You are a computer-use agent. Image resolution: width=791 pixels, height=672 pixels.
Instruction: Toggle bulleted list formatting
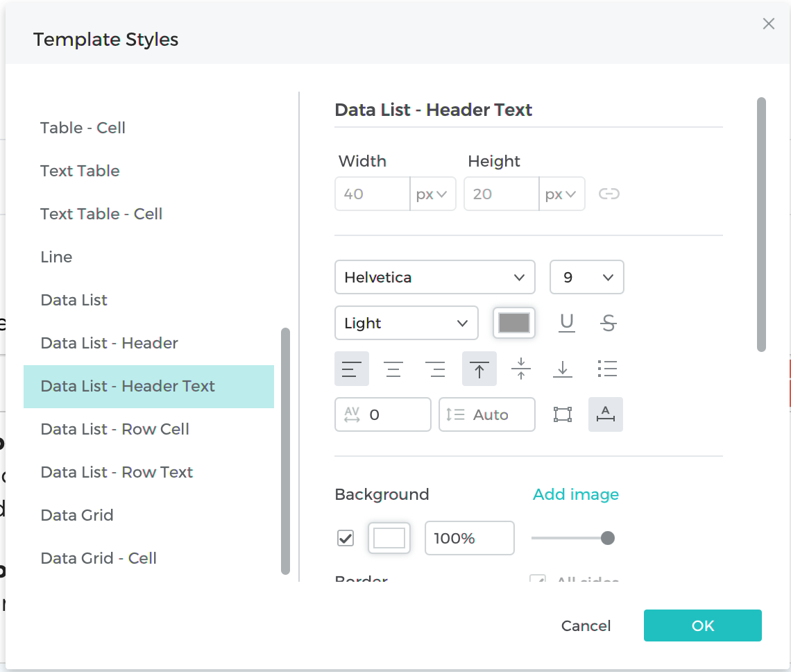(x=607, y=369)
